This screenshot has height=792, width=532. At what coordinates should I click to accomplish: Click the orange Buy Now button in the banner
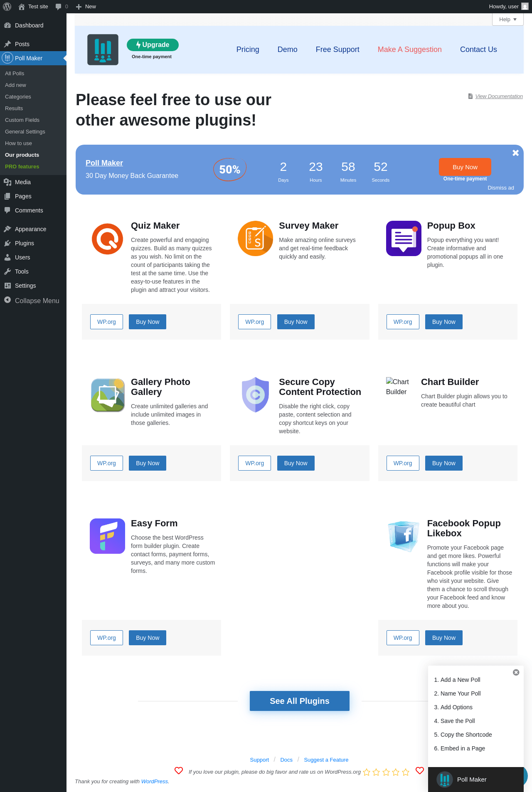[465, 167]
